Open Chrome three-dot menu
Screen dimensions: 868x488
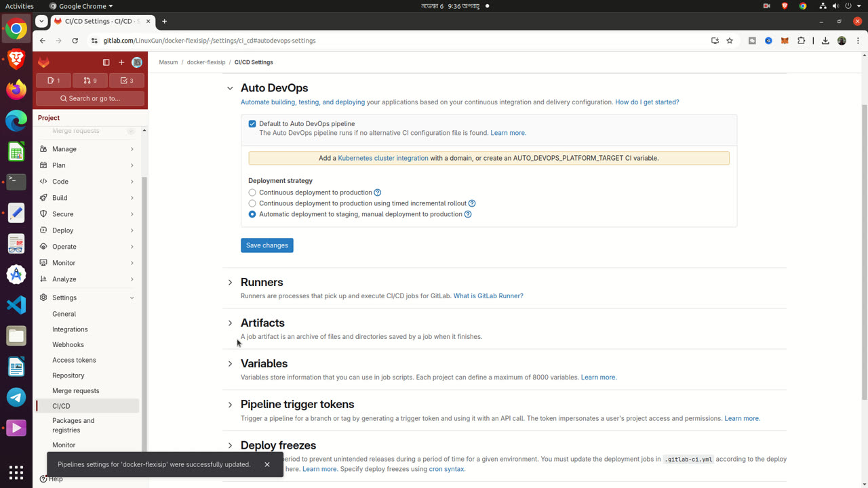pyautogui.click(x=858, y=41)
